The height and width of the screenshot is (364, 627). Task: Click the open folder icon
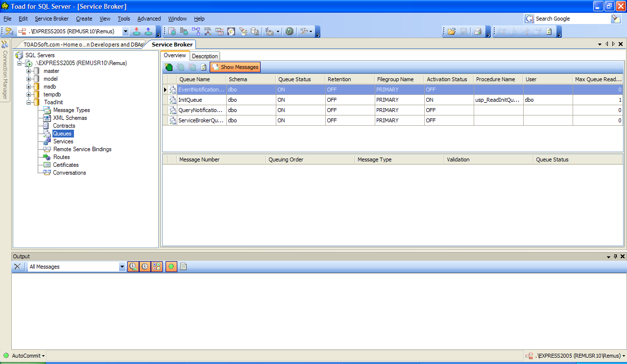point(452,31)
